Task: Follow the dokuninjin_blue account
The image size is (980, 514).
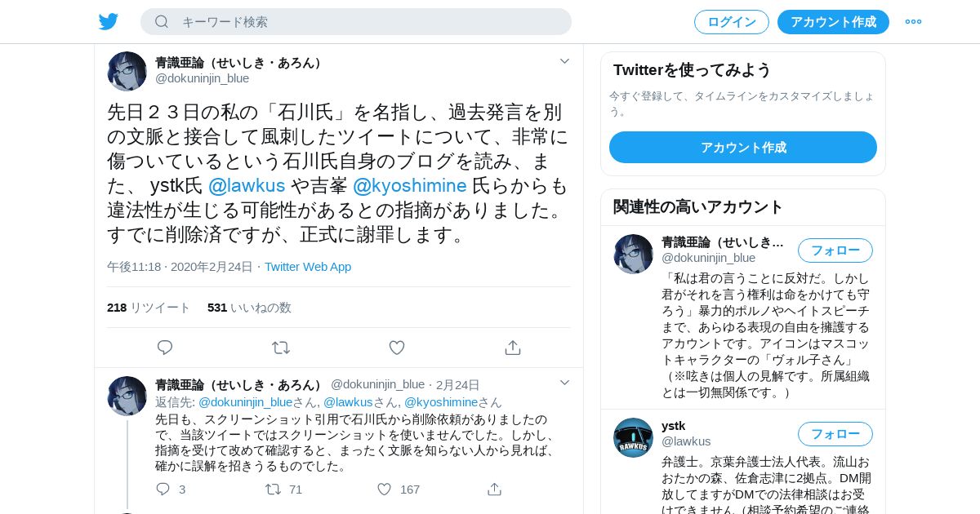Action: tap(835, 250)
